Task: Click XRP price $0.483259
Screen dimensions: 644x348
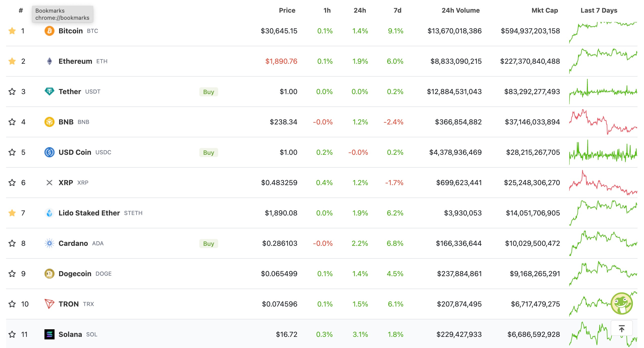Action: pyautogui.click(x=279, y=183)
